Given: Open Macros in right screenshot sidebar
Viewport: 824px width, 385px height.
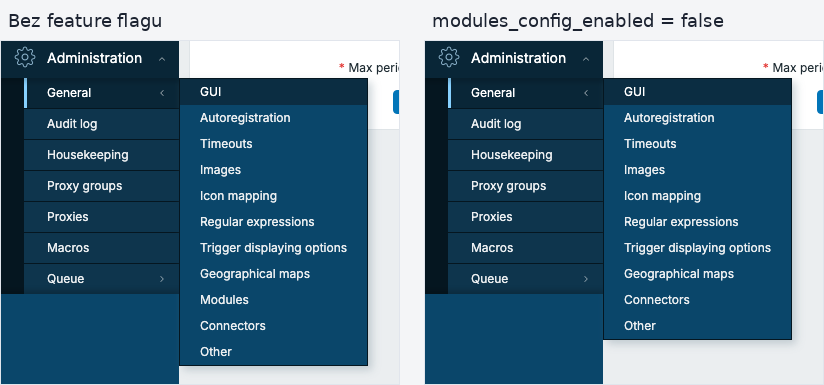Looking at the screenshot, I should tap(526, 248).
